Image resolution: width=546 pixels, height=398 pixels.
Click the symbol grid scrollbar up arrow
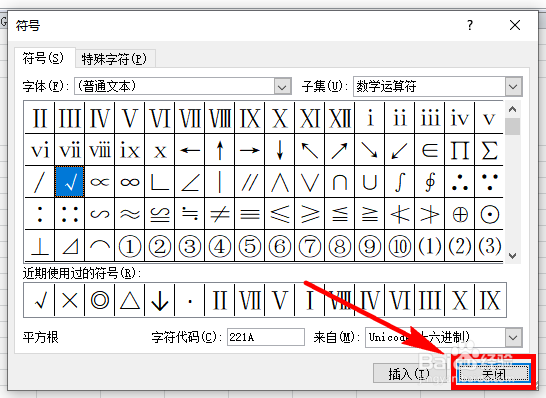(512, 109)
